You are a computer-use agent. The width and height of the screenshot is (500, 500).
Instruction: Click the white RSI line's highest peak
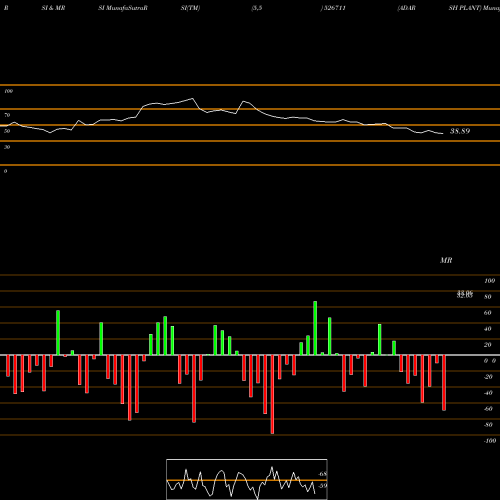pos(192,98)
